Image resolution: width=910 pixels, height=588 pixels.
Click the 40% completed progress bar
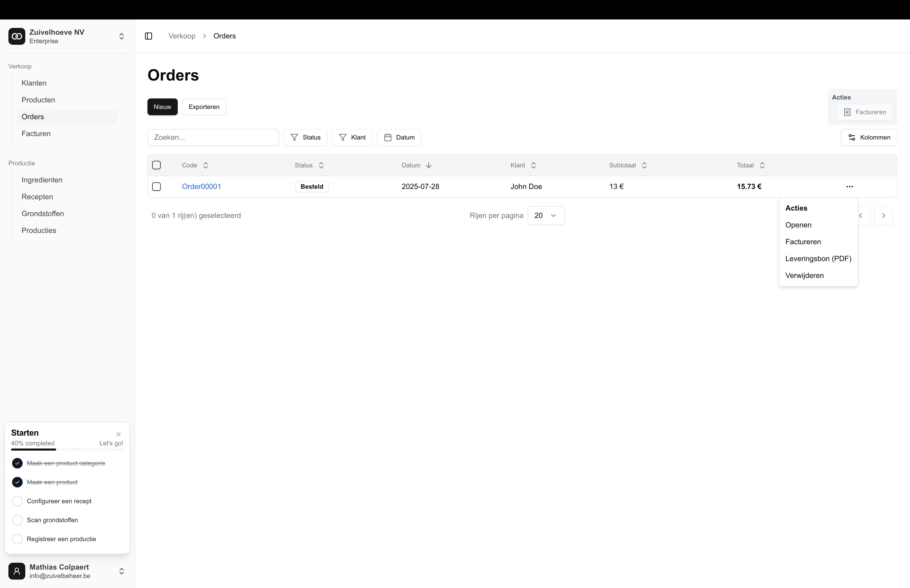[67, 449]
